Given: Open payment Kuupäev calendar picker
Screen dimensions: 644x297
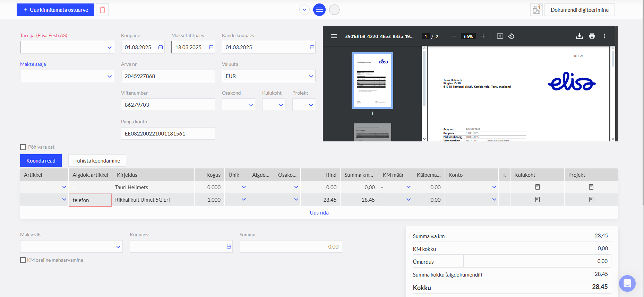Looking at the screenshot, I should point(229,246).
